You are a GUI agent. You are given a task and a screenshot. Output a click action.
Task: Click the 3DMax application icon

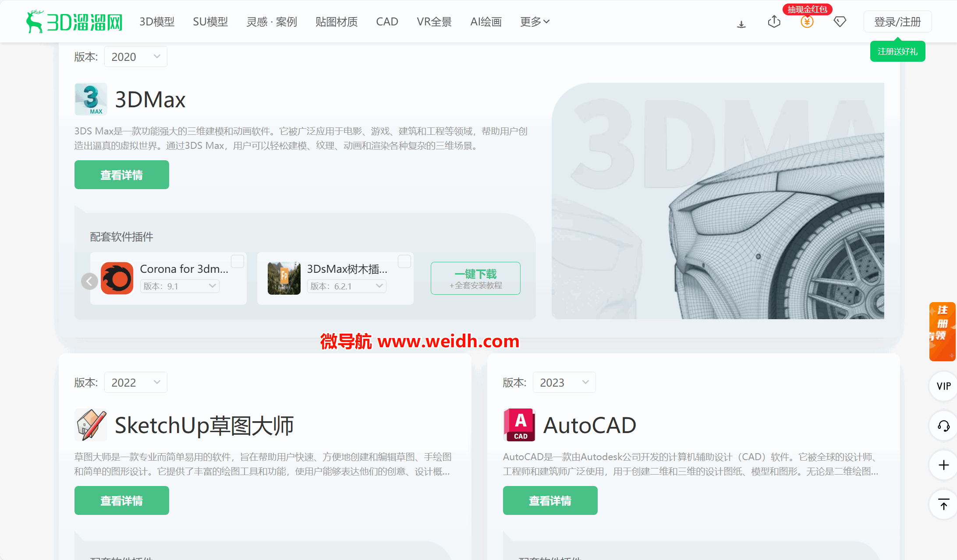[x=91, y=99]
